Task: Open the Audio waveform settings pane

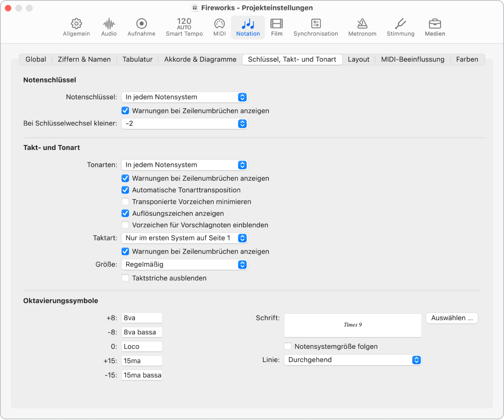Action: coord(109,28)
